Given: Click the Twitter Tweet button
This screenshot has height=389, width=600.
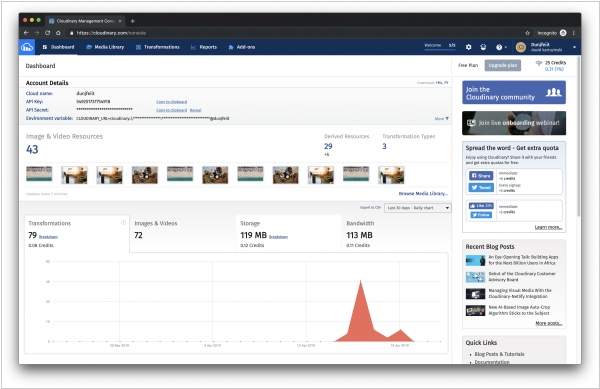Looking at the screenshot, I should (x=481, y=187).
